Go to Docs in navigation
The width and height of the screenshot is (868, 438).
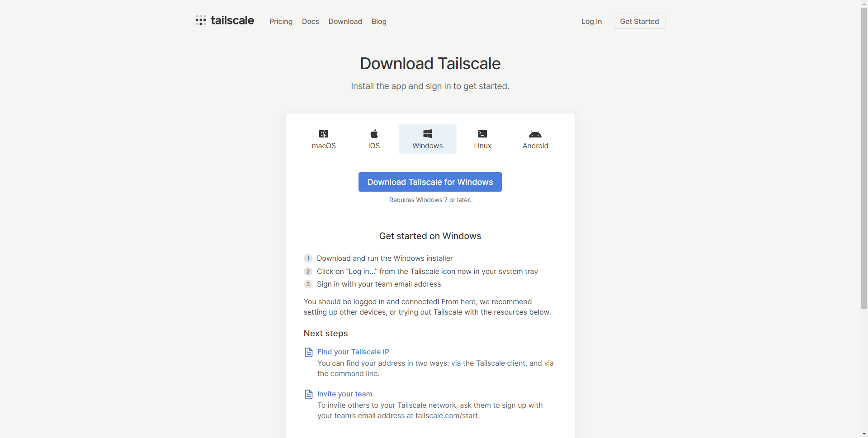point(310,21)
